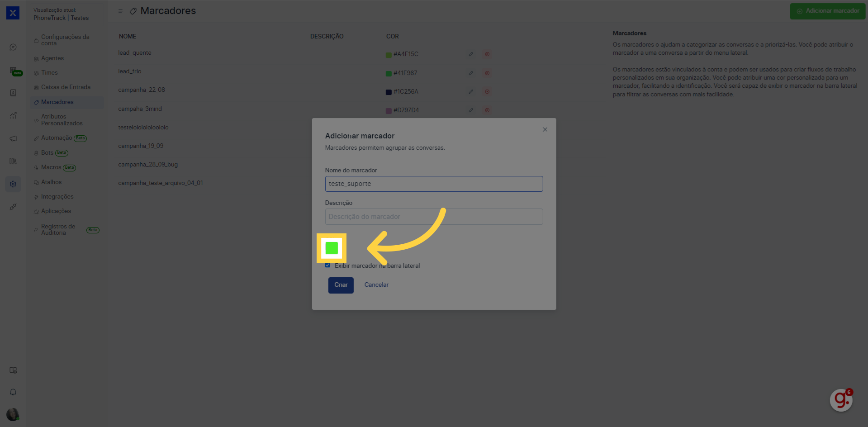Toggle the hamburger menu beside Marcadores title
Image resolution: width=868 pixels, height=427 pixels.
[x=121, y=11]
